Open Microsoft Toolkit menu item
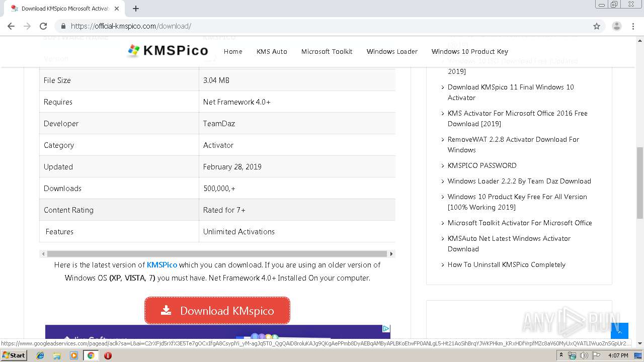The height and width of the screenshot is (362, 644). (327, 51)
